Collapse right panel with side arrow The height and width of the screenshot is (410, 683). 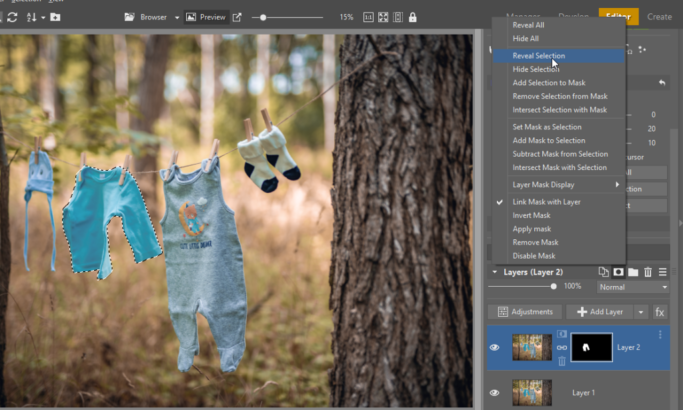pos(680,223)
